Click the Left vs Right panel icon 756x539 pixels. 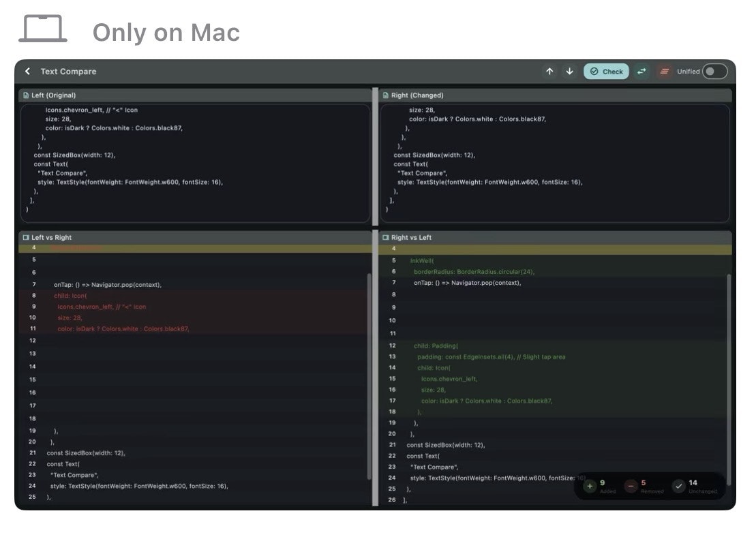(26, 238)
